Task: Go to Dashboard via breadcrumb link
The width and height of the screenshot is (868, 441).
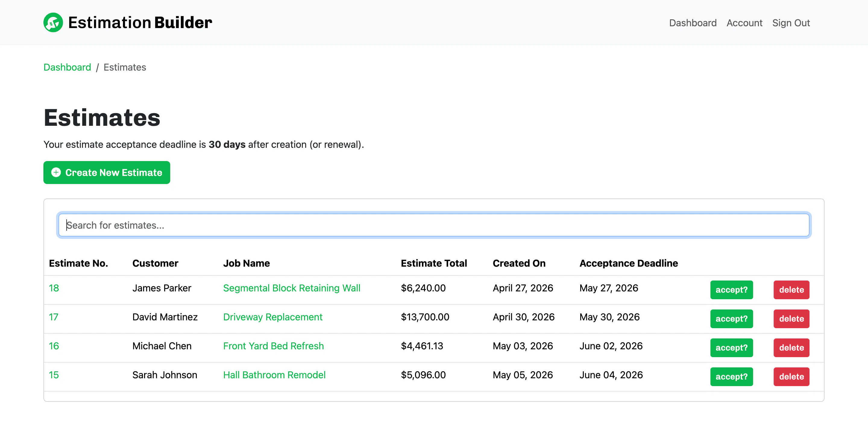Action: pyautogui.click(x=68, y=67)
